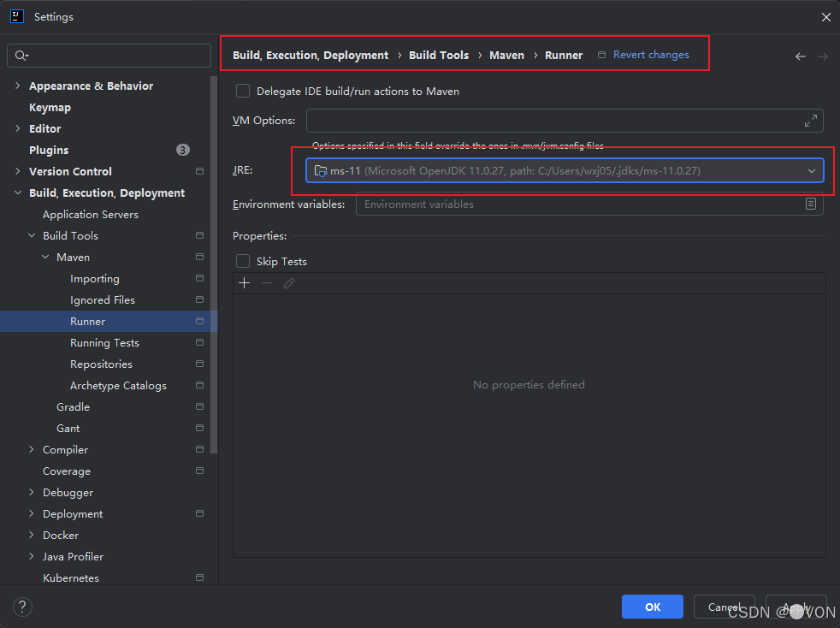840x628 pixels.
Task: Open the environment variables editor list icon
Action: (811, 204)
